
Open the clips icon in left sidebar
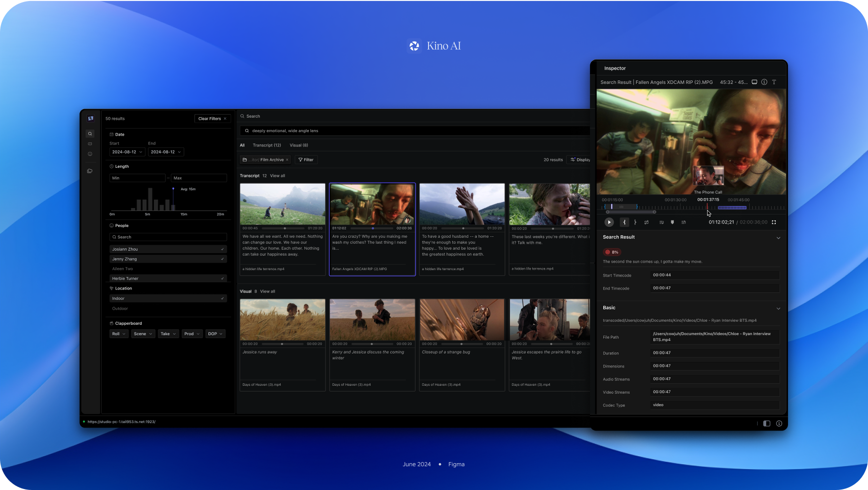coord(90,144)
